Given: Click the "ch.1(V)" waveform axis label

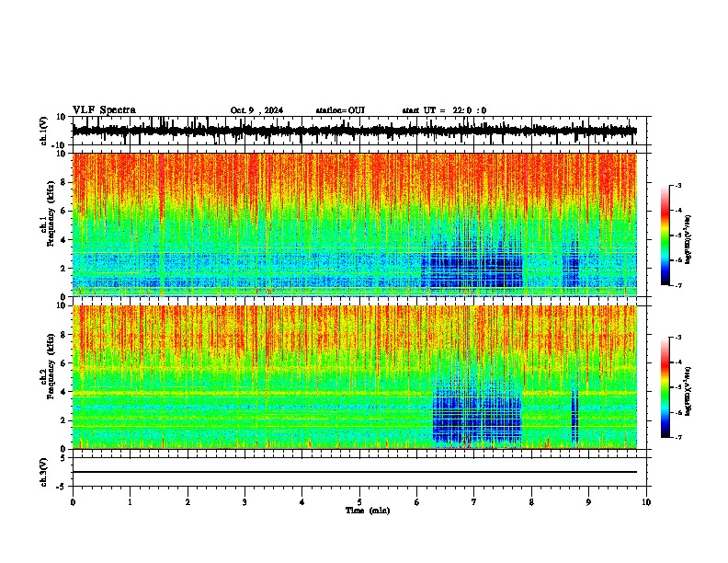Looking at the screenshot, I should tap(44, 131).
